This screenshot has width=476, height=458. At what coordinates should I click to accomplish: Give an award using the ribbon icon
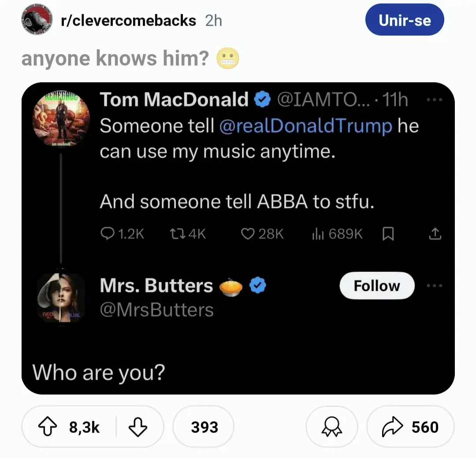[332, 426]
